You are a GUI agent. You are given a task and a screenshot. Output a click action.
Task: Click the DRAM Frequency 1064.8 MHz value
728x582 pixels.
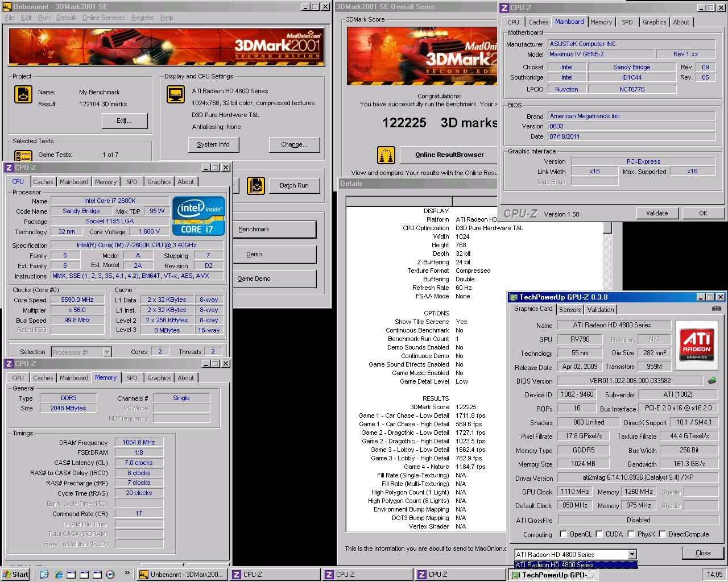coord(139,442)
